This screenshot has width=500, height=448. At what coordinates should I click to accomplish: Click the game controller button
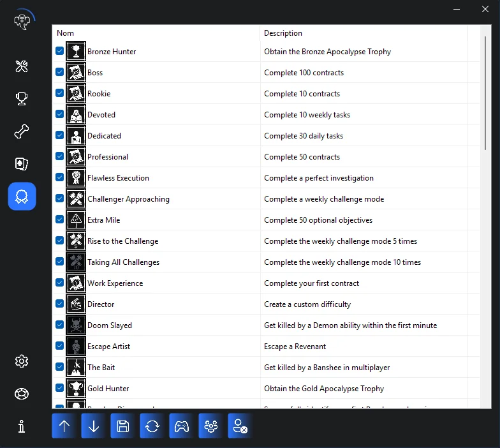pyautogui.click(x=182, y=426)
